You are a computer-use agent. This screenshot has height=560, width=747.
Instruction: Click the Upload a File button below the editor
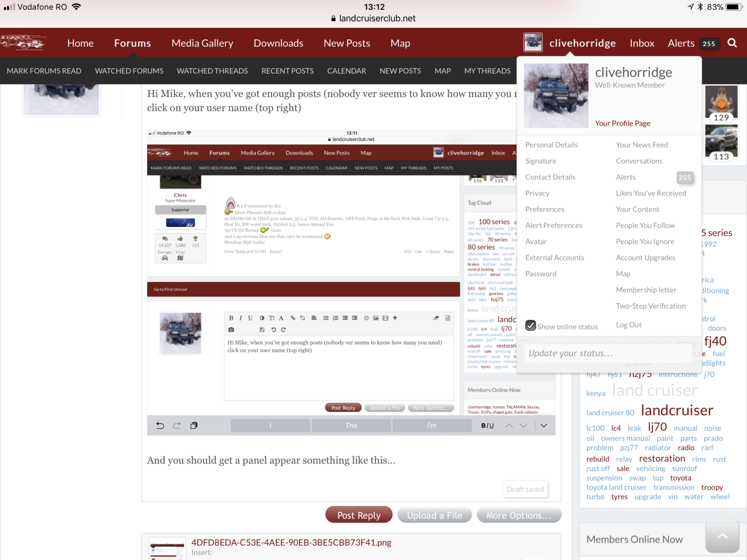coord(435,515)
